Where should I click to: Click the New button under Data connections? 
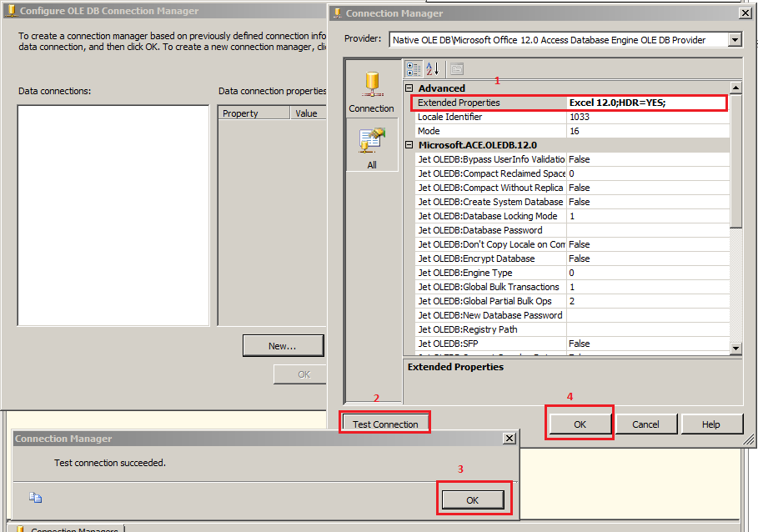point(283,345)
